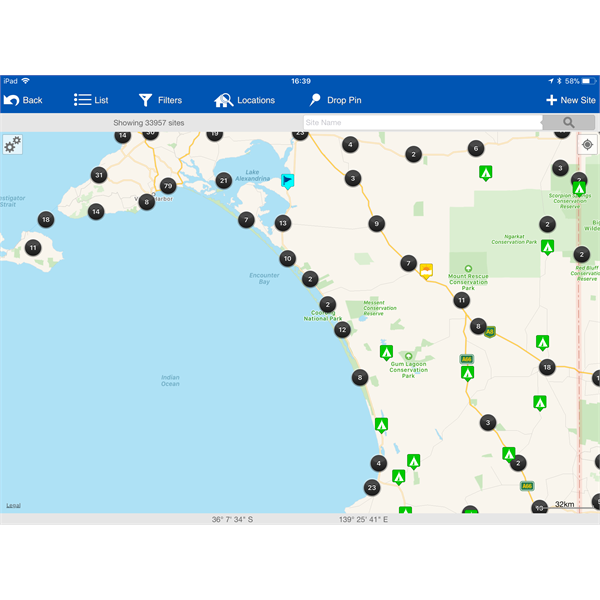Image resolution: width=600 pixels, height=600 pixels.
Task: Center map on current location
Action: point(587,145)
